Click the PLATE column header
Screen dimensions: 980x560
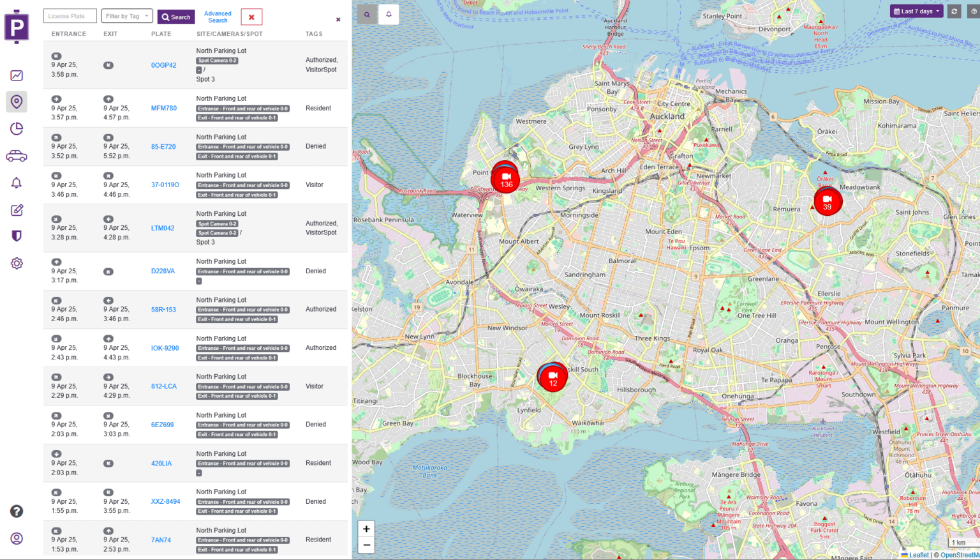[161, 34]
